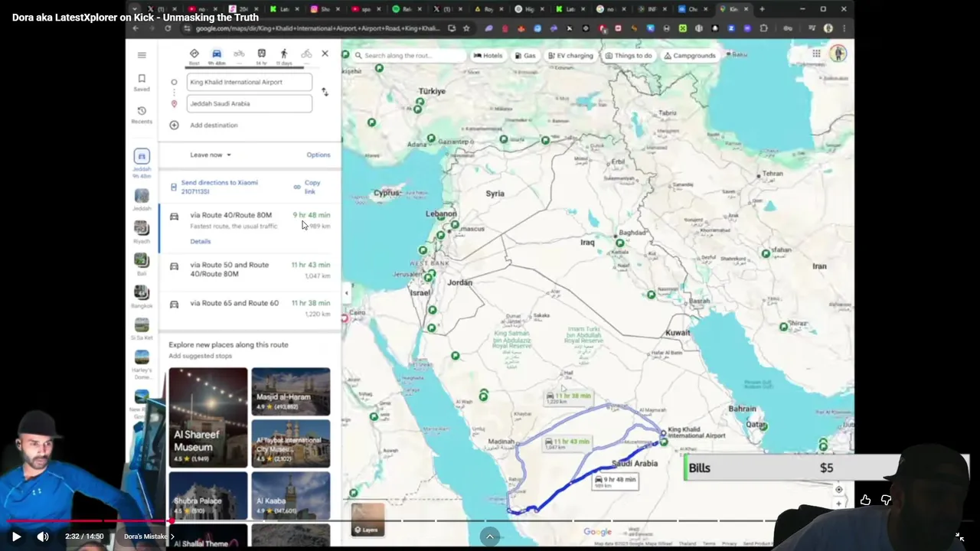
Task: Open Al Tayebat International City Museum card
Action: (291, 443)
